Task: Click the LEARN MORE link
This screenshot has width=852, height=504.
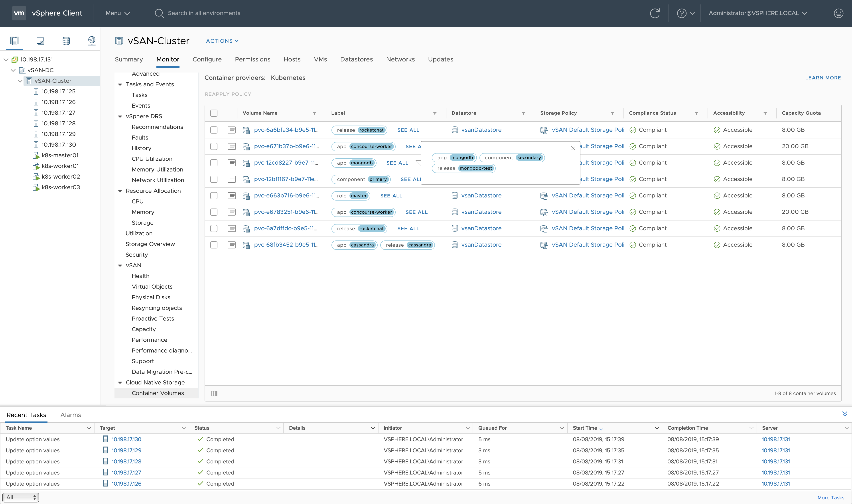Action: click(x=823, y=78)
